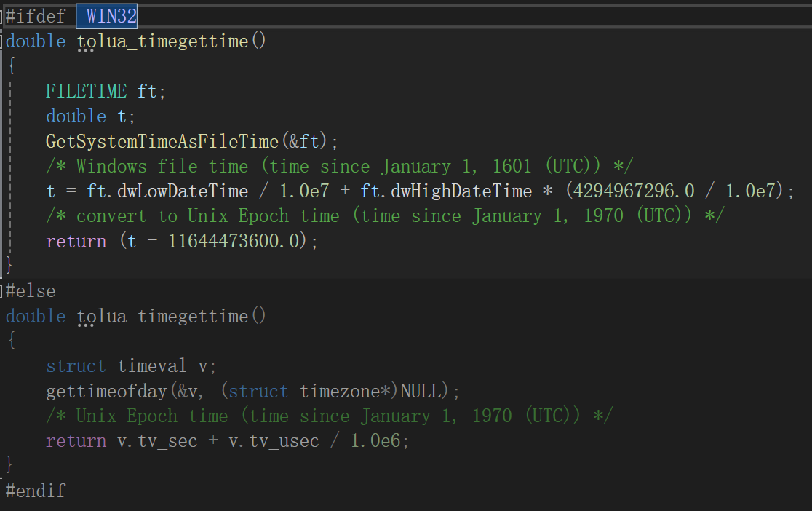
Task: Click the timeval type name
Action: [152, 366]
